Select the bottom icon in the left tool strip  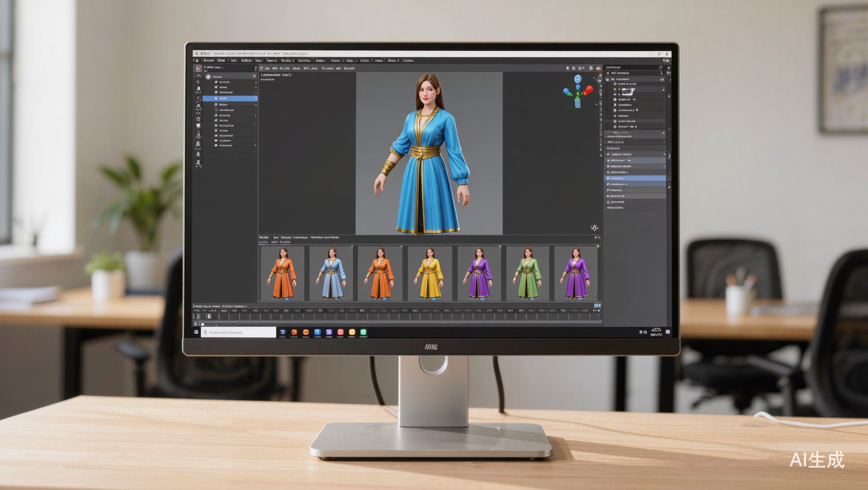pyautogui.click(x=198, y=164)
